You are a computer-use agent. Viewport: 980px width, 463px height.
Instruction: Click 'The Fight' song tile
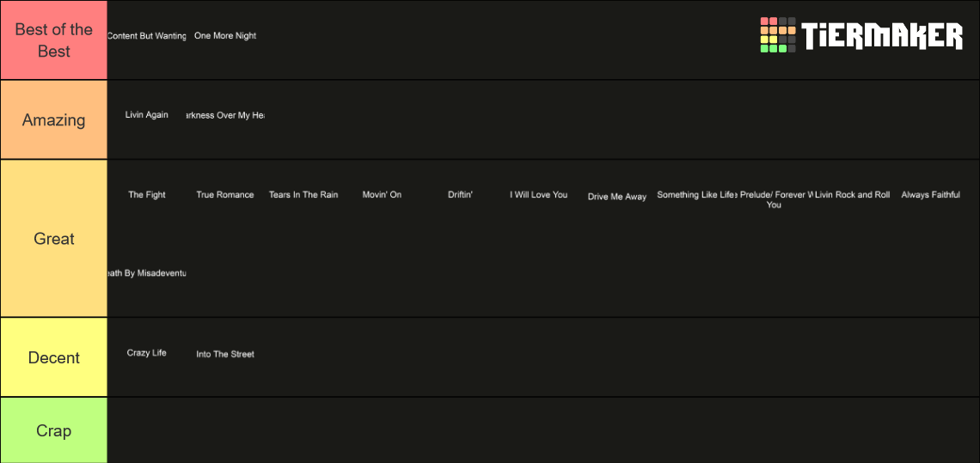(147, 195)
